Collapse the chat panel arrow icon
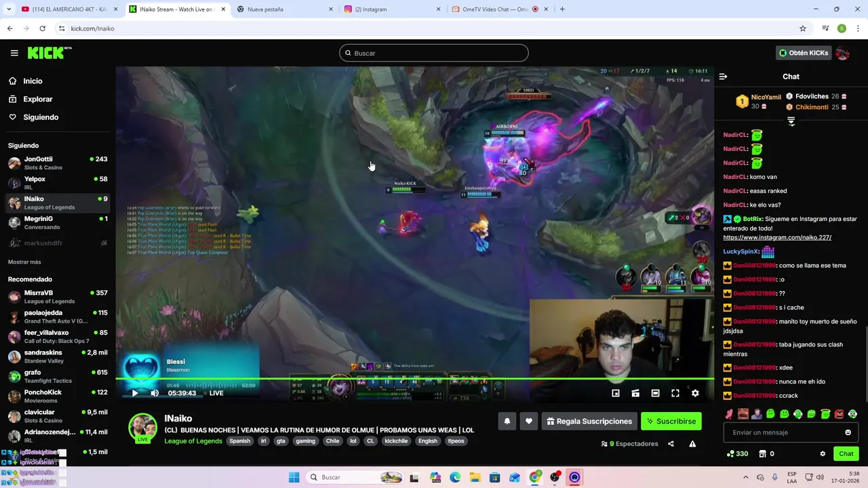This screenshot has height=488, width=868. [723, 77]
